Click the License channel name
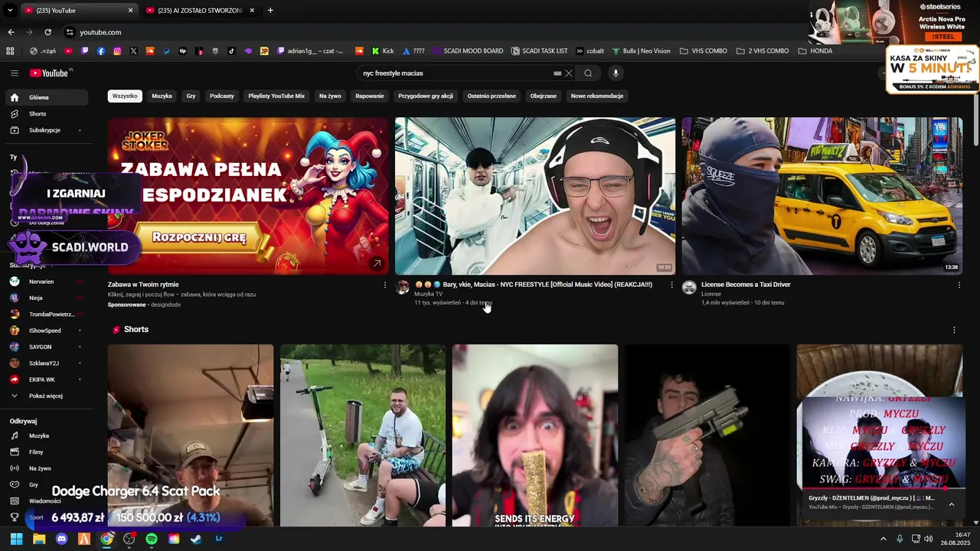 pos(711,294)
